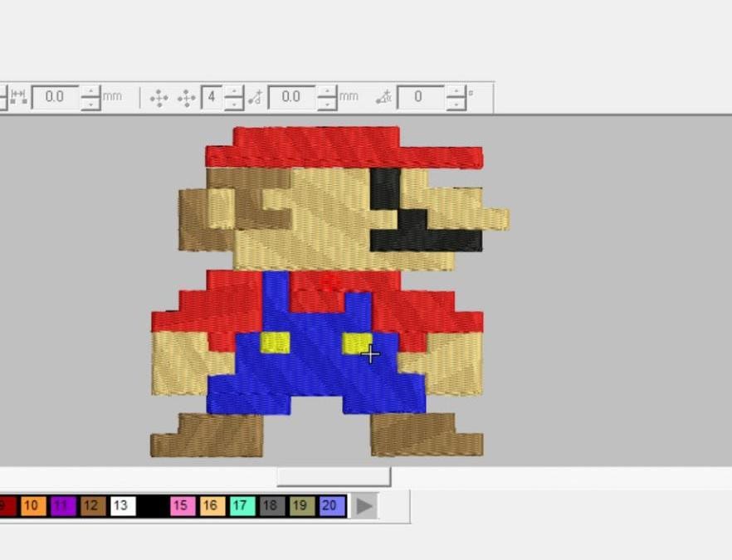Pick periwinkle blue thread color 20
This screenshot has width=732, height=560.
click(331, 506)
